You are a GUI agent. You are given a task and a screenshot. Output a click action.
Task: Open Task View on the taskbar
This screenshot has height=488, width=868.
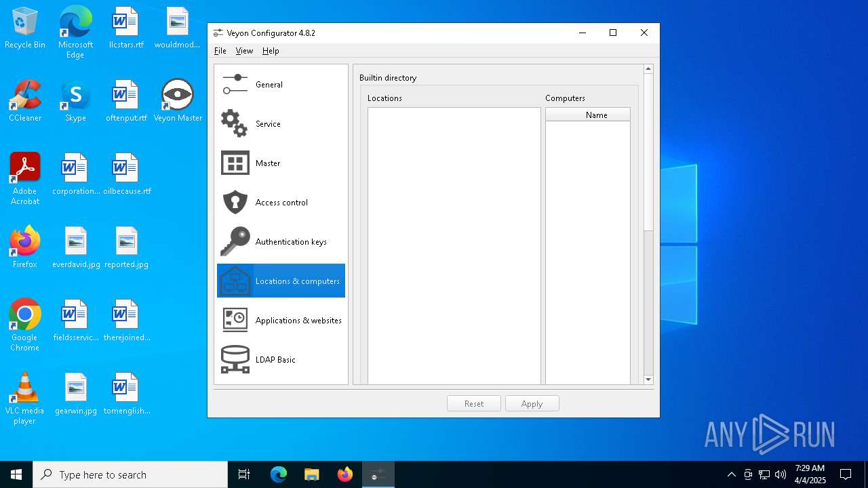[x=244, y=474]
